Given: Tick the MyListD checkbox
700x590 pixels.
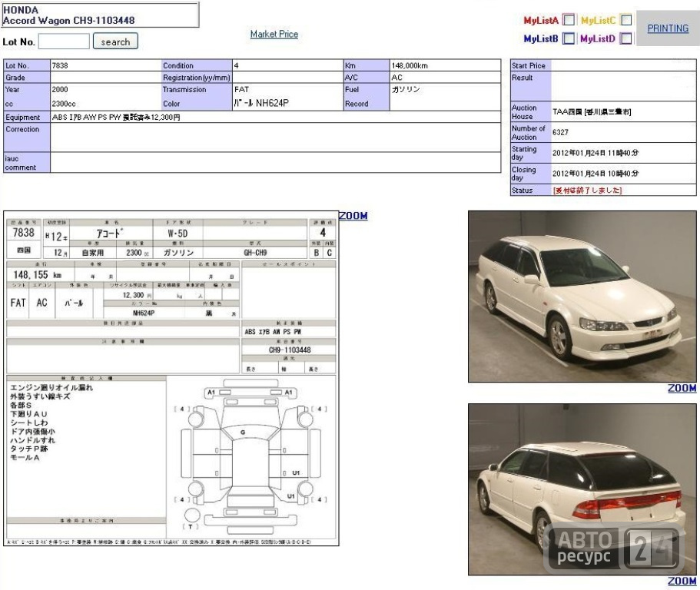Looking at the screenshot, I should tap(626, 39).
